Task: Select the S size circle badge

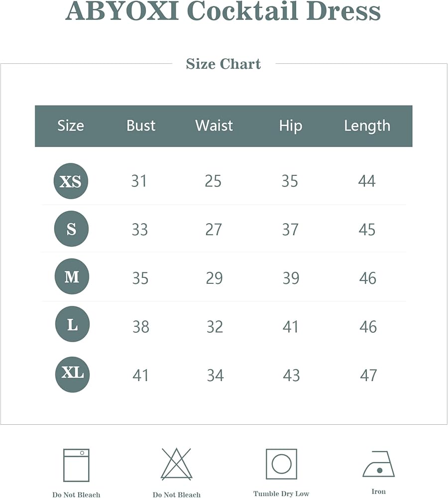Action: tap(71, 229)
